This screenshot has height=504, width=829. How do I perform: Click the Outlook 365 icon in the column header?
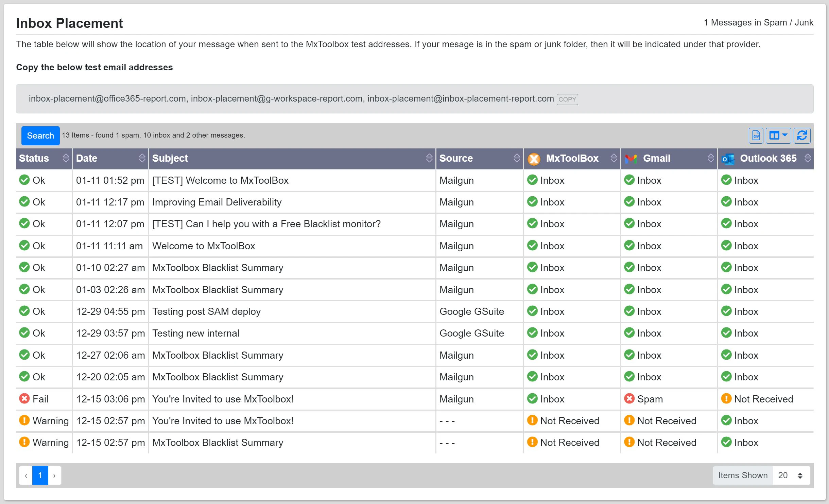(727, 158)
